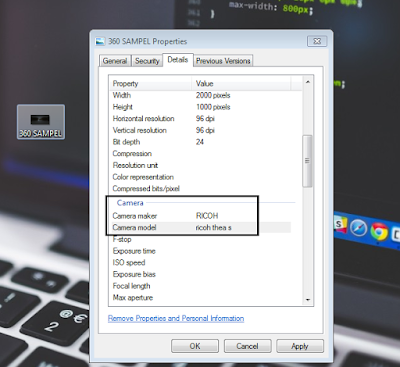
Task: Click the details list scrollbar thumb
Action: (x=307, y=161)
